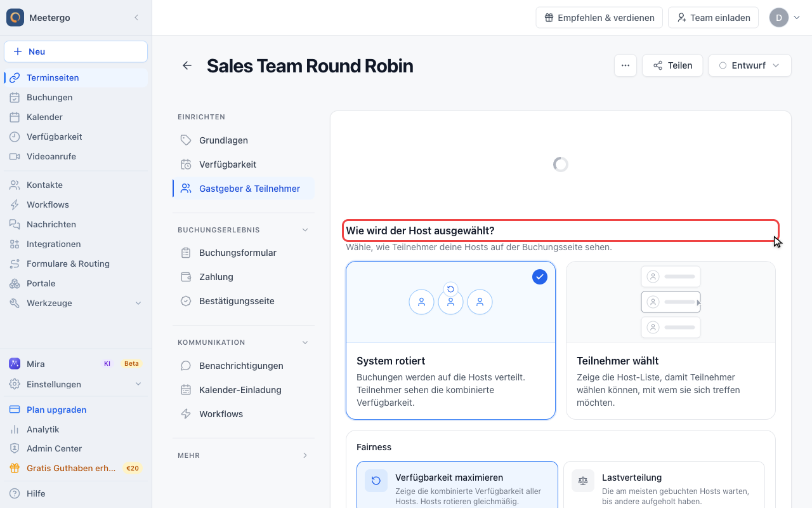This screenshot has height=508, width=812.
Task: Choose Verfügbarkeit maximieren fairness option
Action: (x=457, y=485)
